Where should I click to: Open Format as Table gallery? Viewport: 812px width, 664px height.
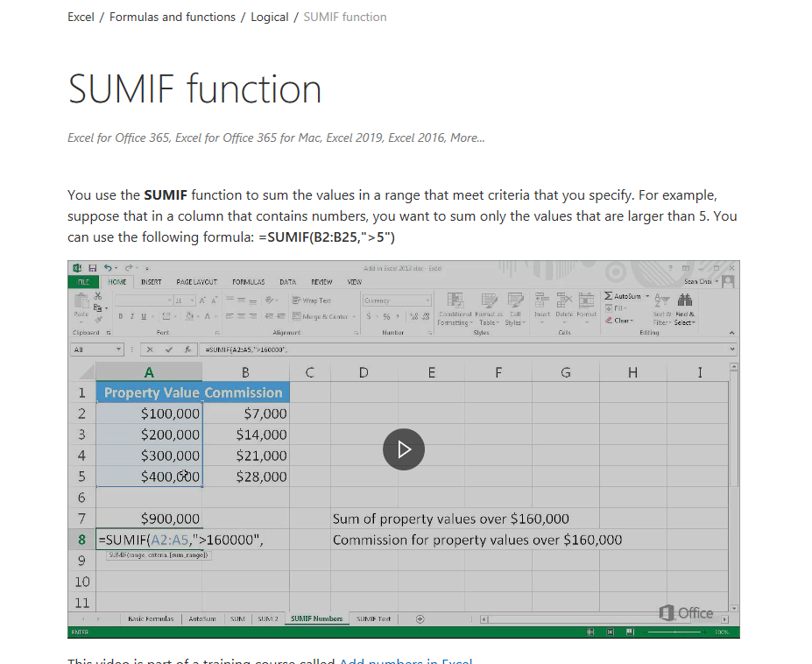[489, 309]
